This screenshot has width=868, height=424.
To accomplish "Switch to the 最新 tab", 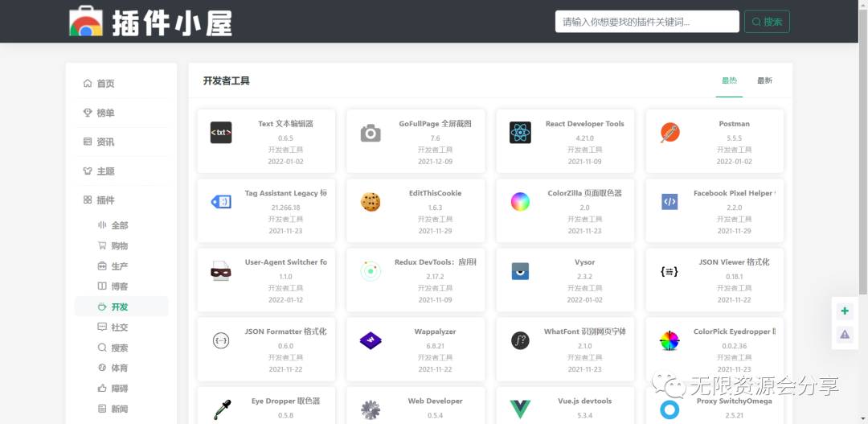I will pyautogui.click(x=764, y=81).
